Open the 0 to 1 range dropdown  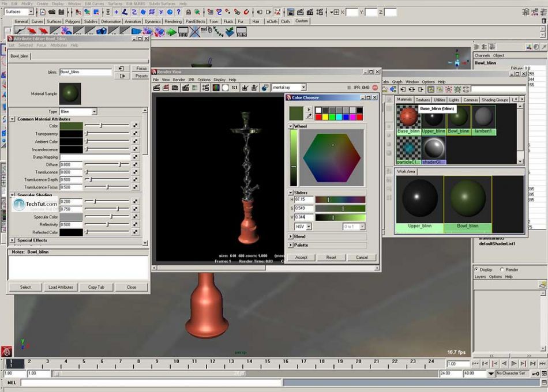click(362, 227)
